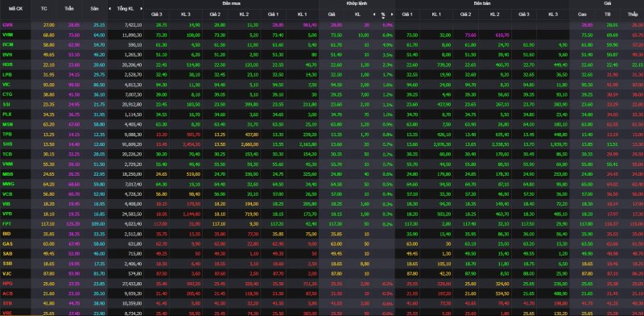Open the ACB stock symbol

7,293
